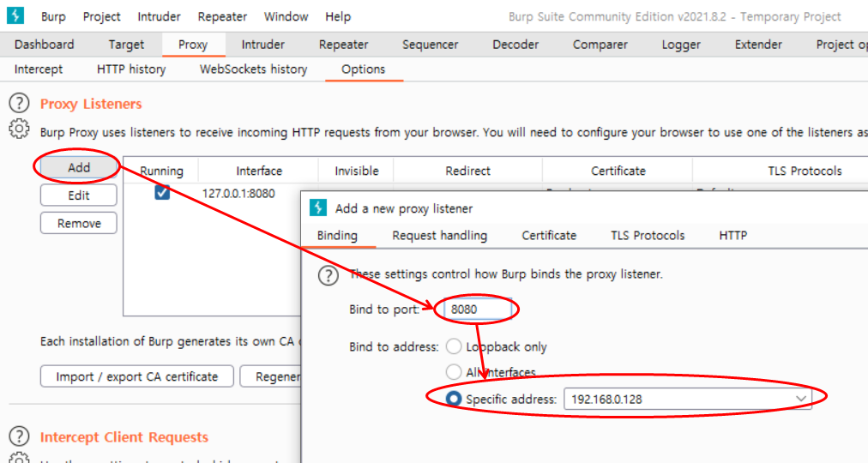The width and height of the screenshot is (868, 463).
Task: Switch to the Target tab
Action: 126,45
